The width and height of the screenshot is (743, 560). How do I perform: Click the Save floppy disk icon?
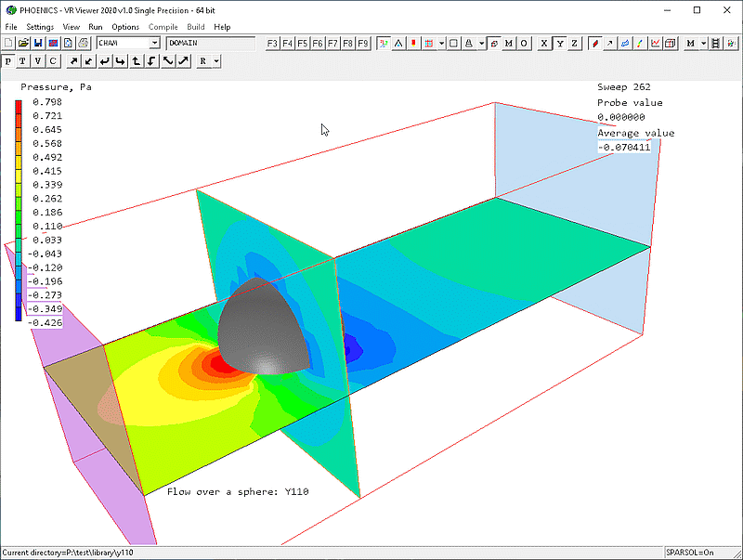(x=38, y=44)
